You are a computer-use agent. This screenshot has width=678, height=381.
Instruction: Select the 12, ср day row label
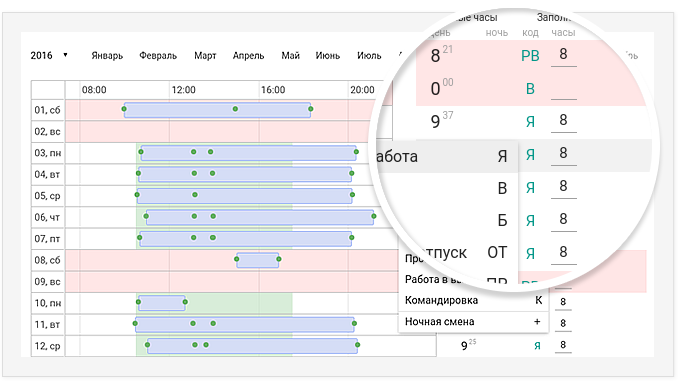point(48,346)
